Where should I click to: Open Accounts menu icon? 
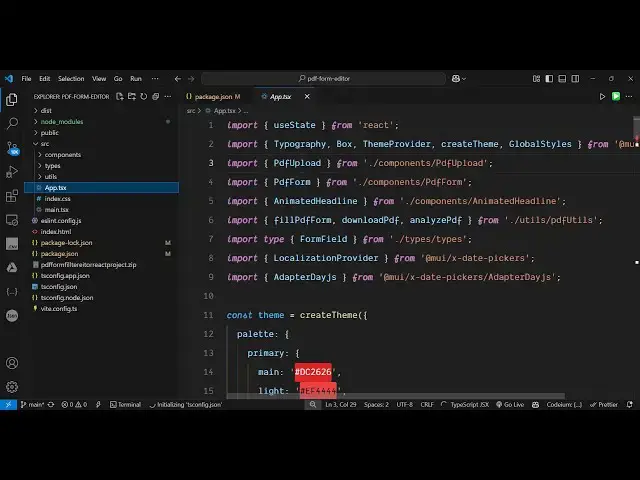click(x=12, y=363)
